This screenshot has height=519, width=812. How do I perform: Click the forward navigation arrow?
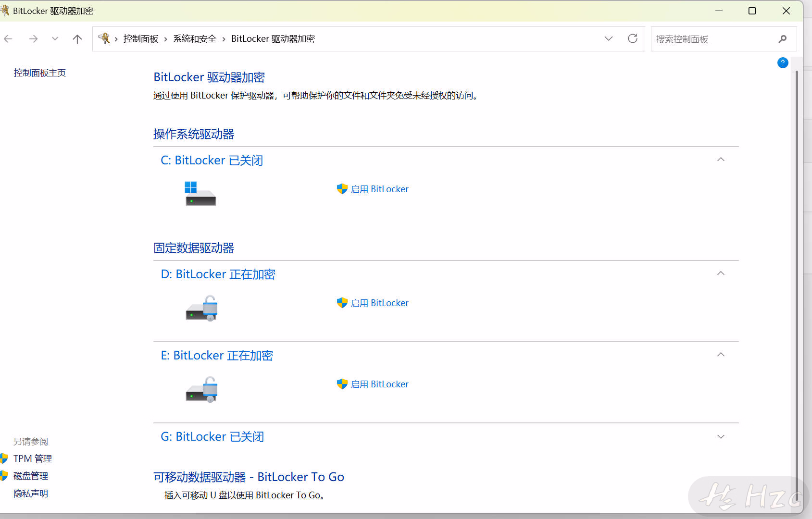(33, 39)
